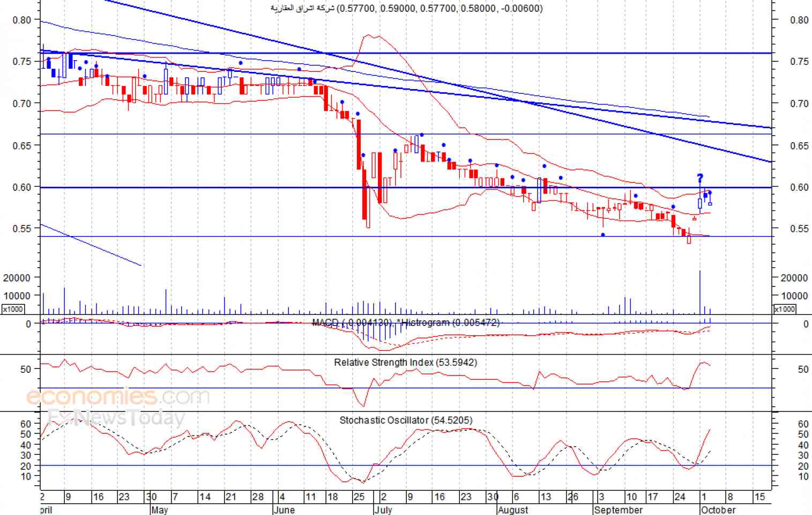Click 0.55 on the right price scale

point(799,229)
